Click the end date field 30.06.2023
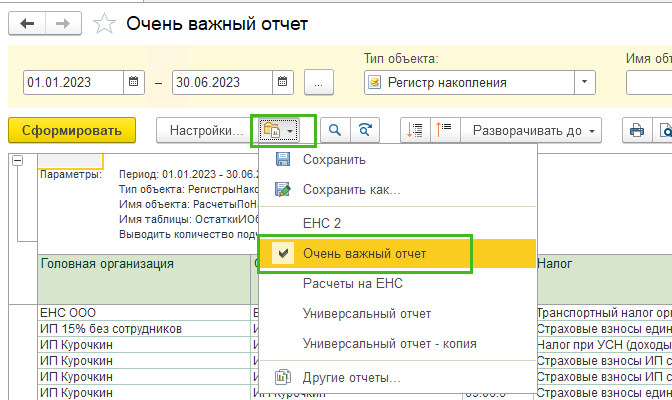 [222, 82]
